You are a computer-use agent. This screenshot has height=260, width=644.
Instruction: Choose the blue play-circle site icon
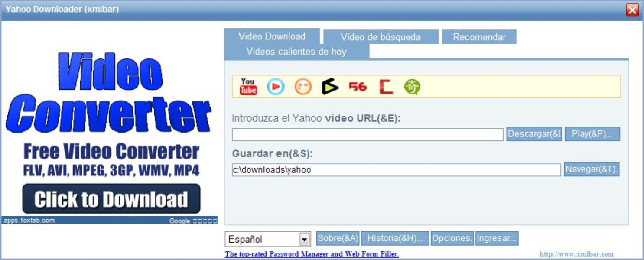tap(276, 87)
